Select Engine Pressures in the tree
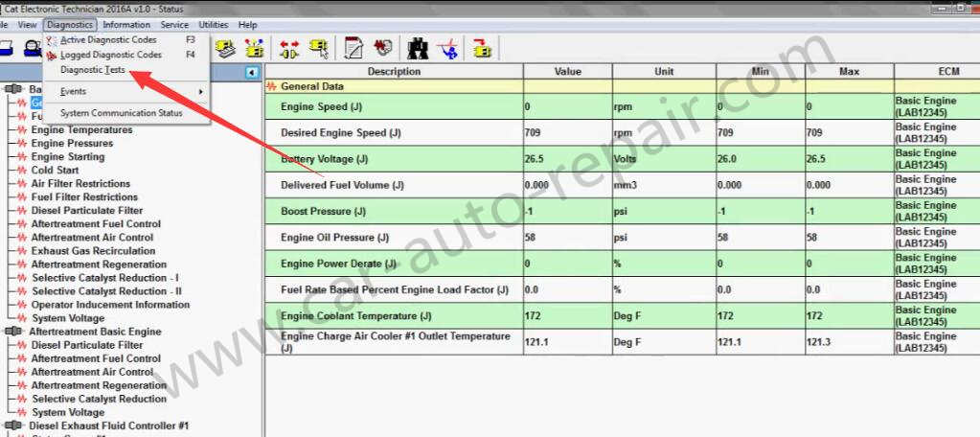The height and width of the screenshot is (437, 980). click(x=73, y=143)
